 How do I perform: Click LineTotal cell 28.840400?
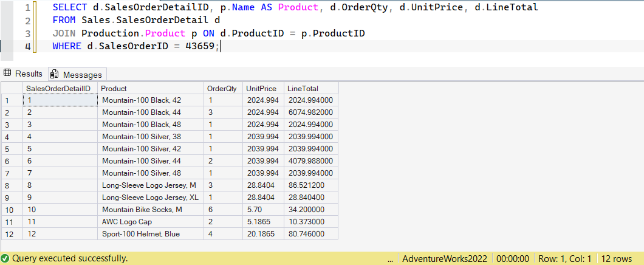coord(311,198)
